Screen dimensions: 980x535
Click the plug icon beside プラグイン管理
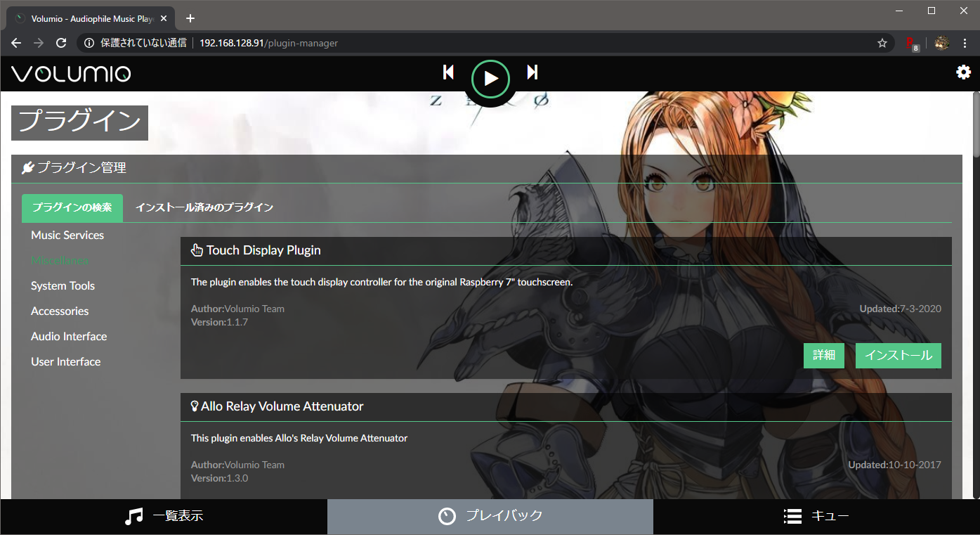click(28, 168)
